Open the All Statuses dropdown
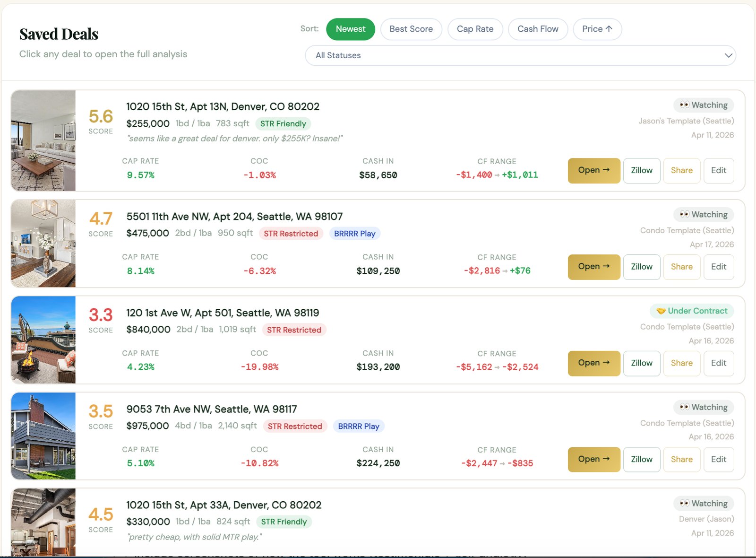Screen dimensions: 756x558 [520, 55]
